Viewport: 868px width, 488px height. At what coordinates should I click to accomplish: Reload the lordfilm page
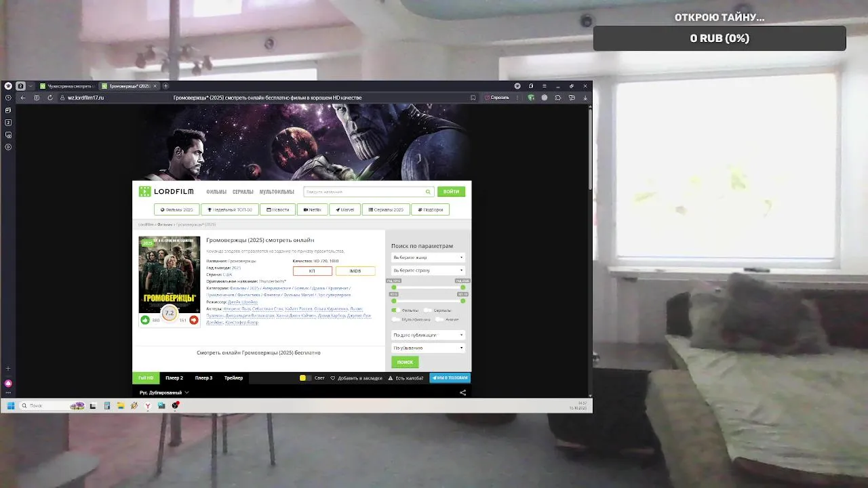50,98
